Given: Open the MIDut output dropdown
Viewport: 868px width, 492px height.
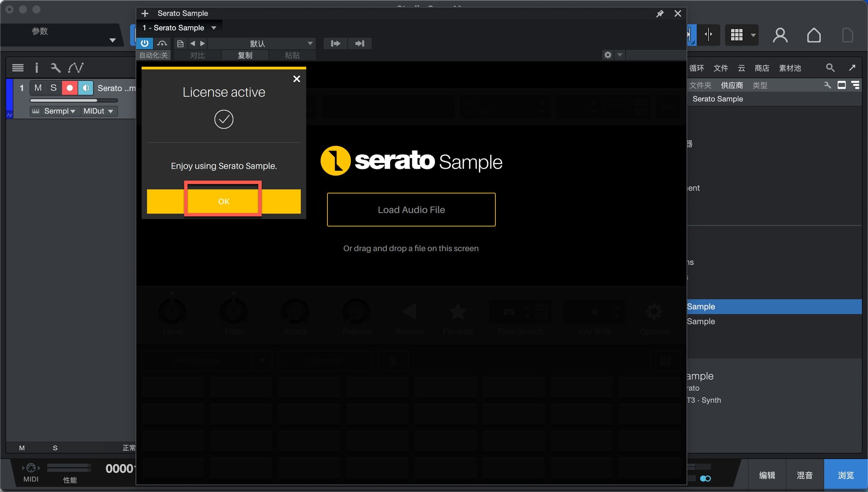Looking at the screenshot, I should [98, 111].
